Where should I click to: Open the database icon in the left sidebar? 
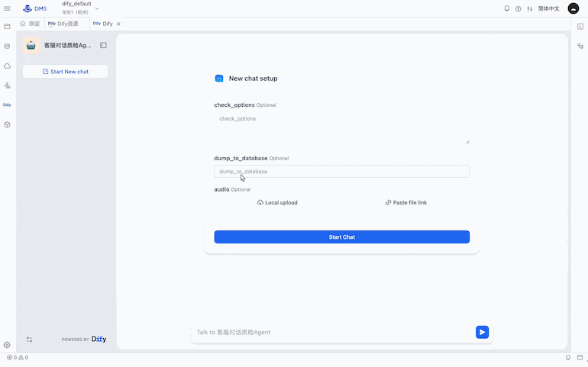pyautogui.click(x=7, y=47)
